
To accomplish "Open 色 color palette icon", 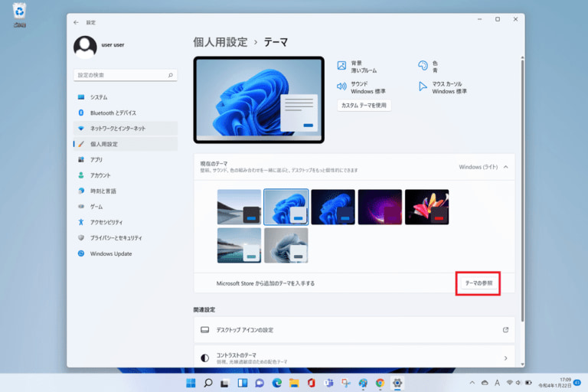I will click(423, 66).
